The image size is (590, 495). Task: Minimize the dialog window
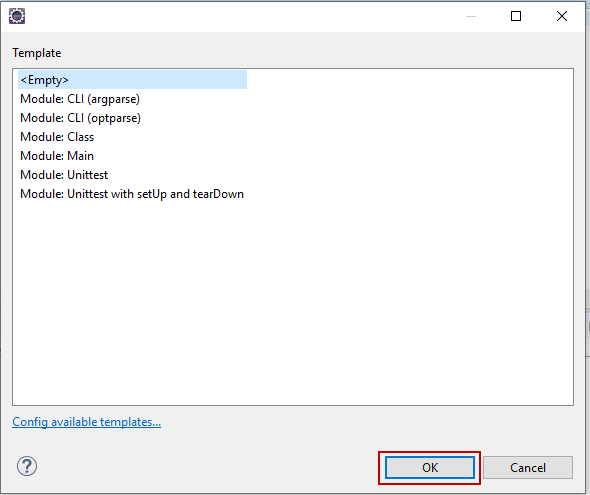point(471,16)
